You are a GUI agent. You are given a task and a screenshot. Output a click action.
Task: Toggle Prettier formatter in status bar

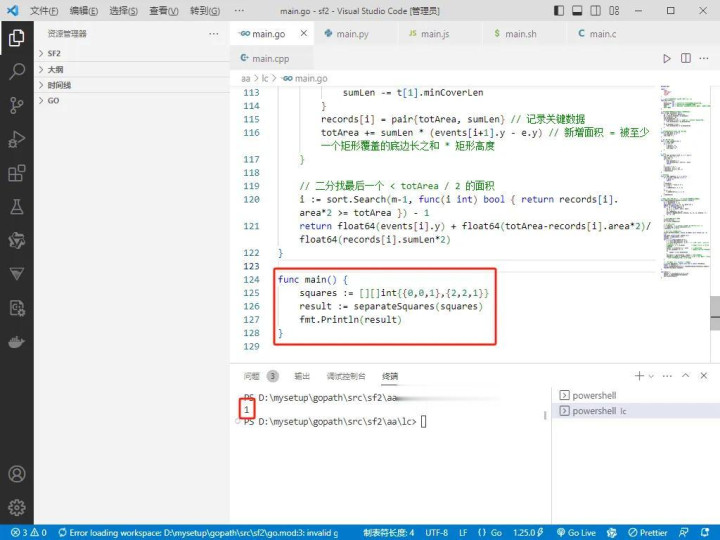pyautogui.click(x=648, y=533)
